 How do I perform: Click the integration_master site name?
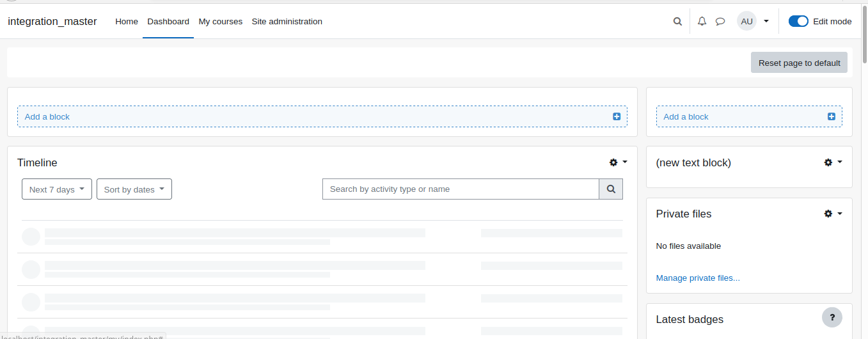click(x=52, y=21)
